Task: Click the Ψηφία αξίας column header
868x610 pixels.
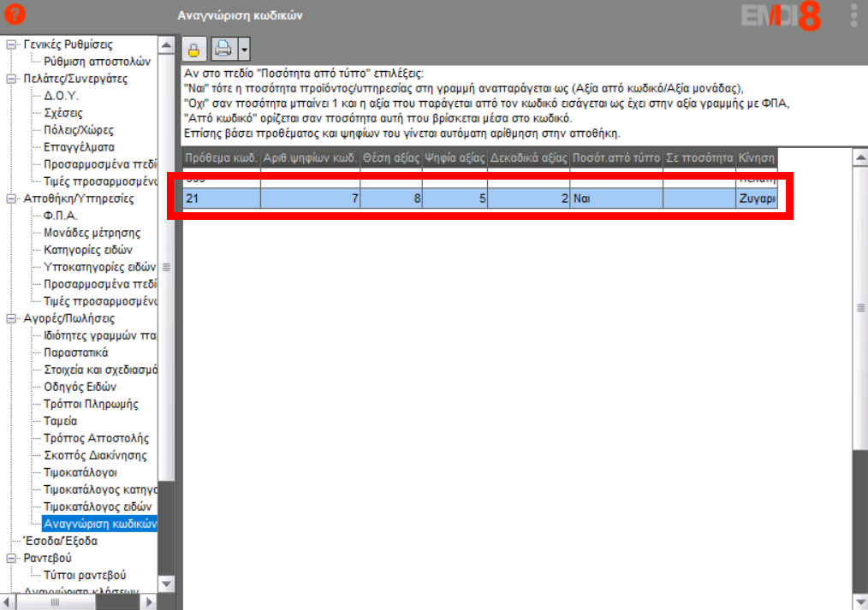Action: 455,158
